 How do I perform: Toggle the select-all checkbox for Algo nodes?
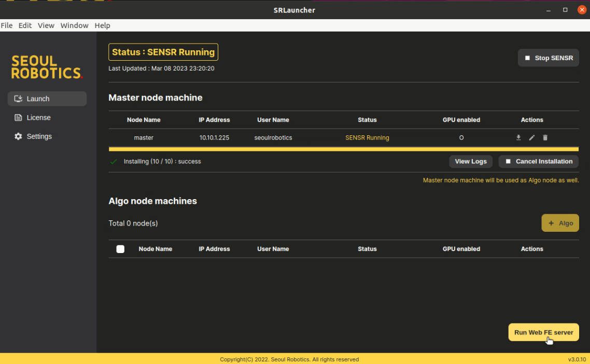[120, 249]
